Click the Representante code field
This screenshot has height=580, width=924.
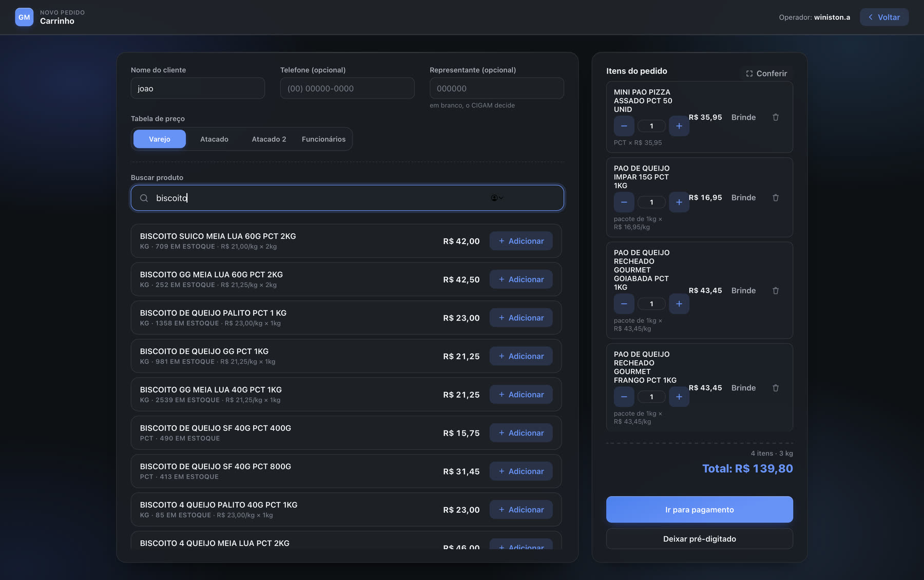(x=496, y=88)
